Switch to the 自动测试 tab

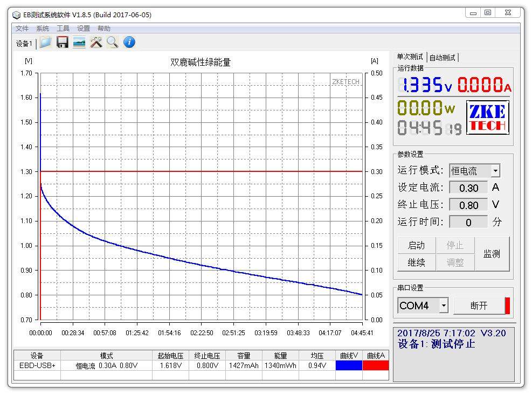[443, 57]
